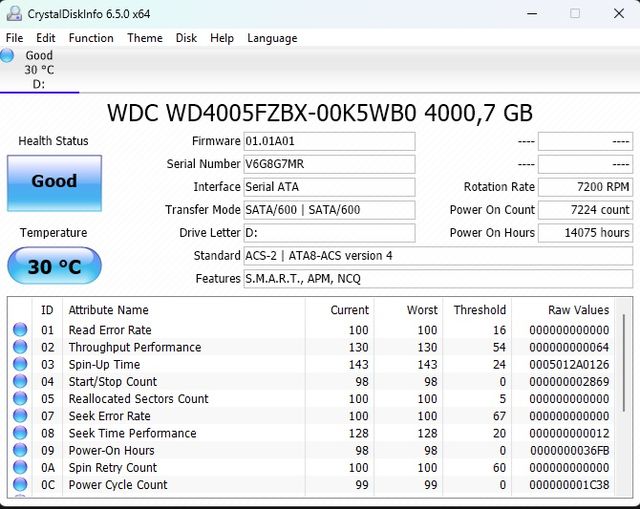The width and height of the screenshot is (640, 509).
Task: Select the Reallocated Sectors Count attribute name
Action: 138,398
